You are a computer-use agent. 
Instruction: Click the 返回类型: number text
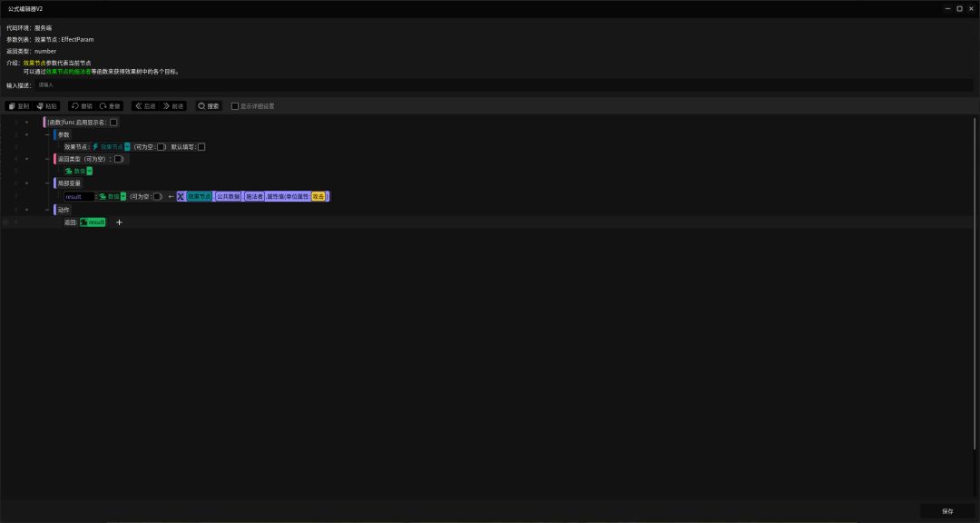coord(31,51)
